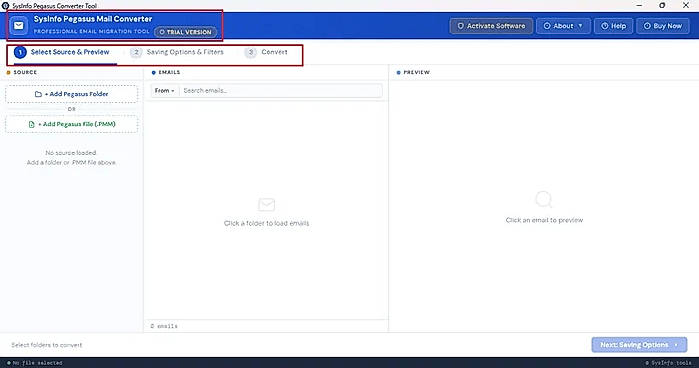Open Activate Software
699x368 pixels.
(491, 26)
